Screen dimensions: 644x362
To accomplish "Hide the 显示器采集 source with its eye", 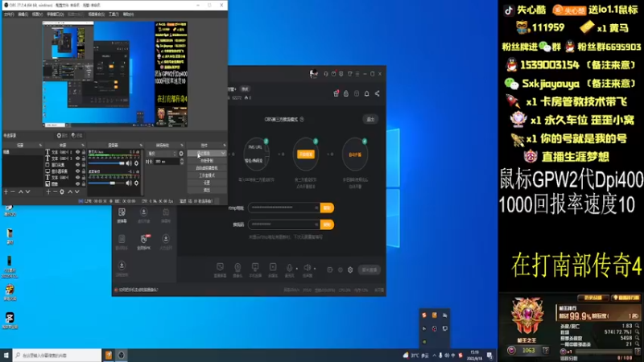I will point(77,171).
